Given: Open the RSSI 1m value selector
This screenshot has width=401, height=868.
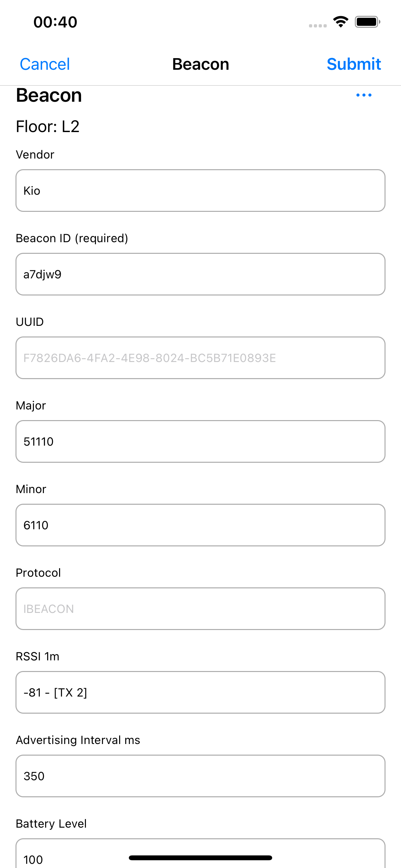Looking at the screenshot, I should (200, 692).
